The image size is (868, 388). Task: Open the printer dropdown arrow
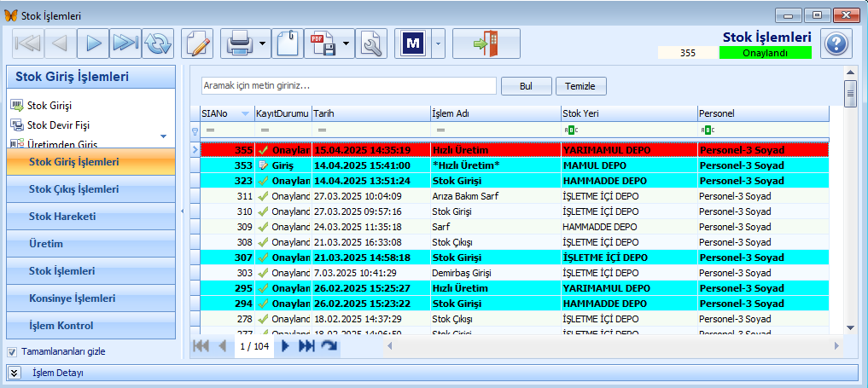tap(262, 43)
